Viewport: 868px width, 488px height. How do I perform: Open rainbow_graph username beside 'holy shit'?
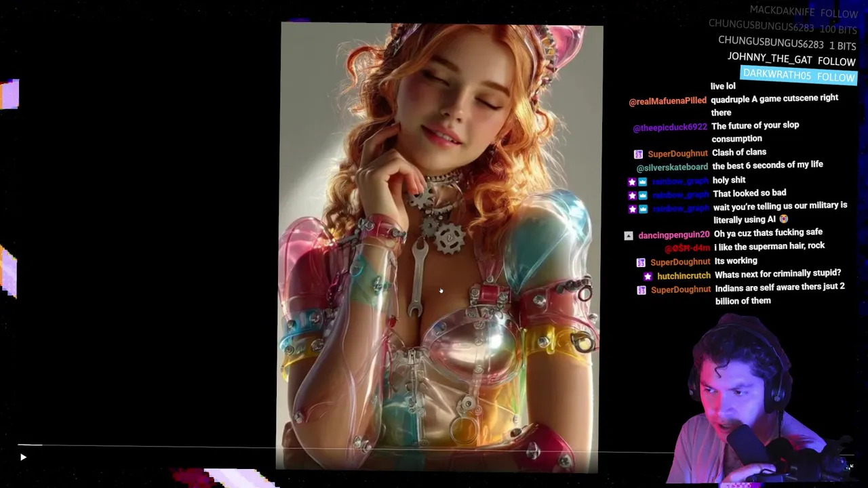(680, 182)
